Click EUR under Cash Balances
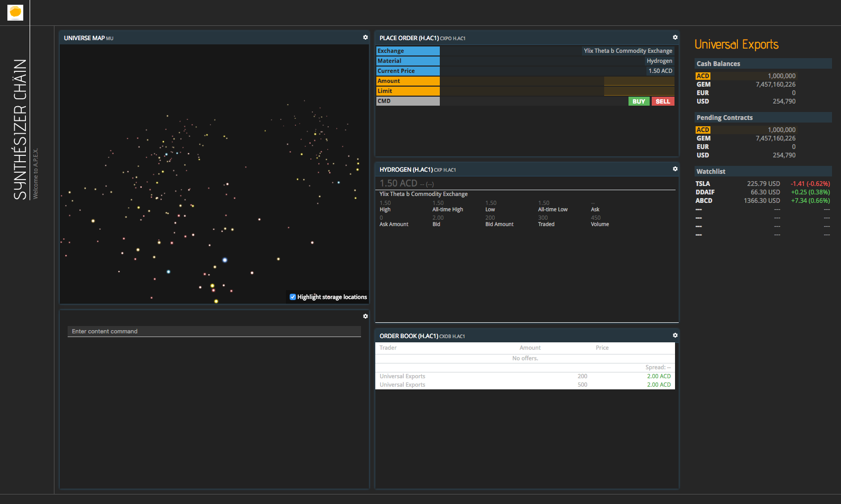The width and height of the screenshot is (841, 504). click(x=703, y=93)
